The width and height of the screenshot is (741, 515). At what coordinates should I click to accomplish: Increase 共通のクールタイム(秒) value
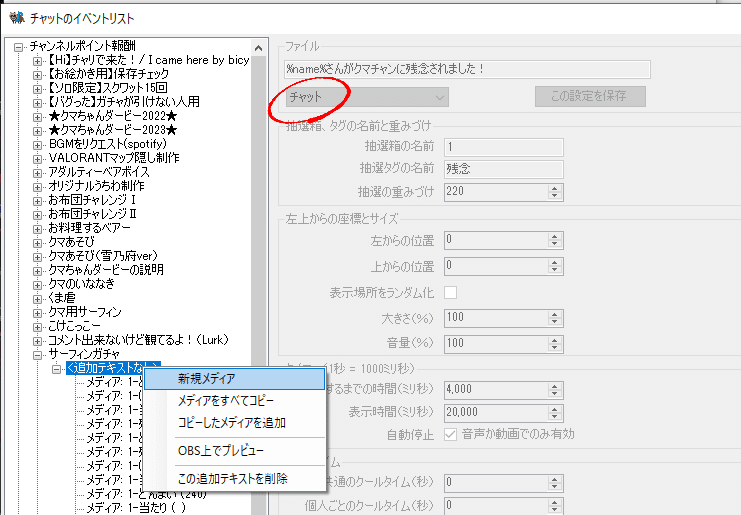(x=555, y=479)
